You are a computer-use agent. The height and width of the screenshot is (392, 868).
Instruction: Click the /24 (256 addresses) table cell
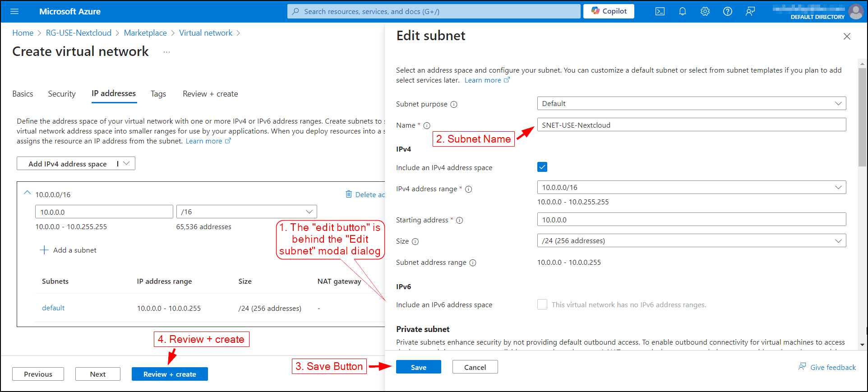click(270, 308)
